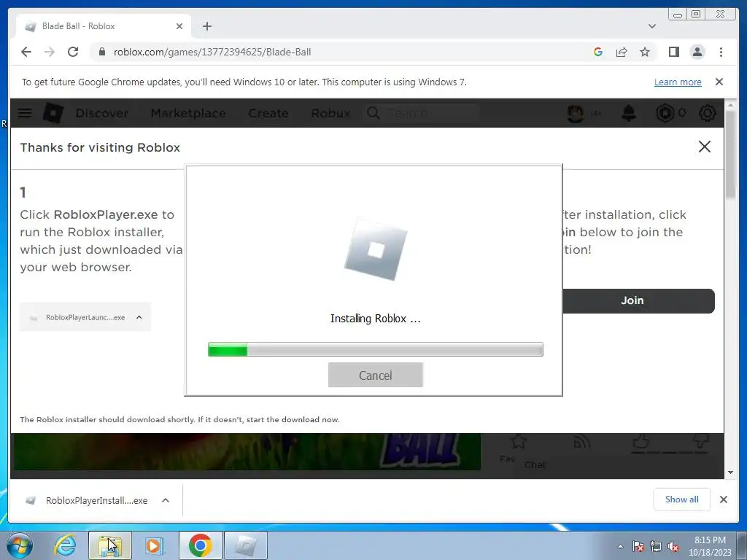This screenshot has width=747, height=560.
Task: Open the Marketplace menu item
Action: 188,113
